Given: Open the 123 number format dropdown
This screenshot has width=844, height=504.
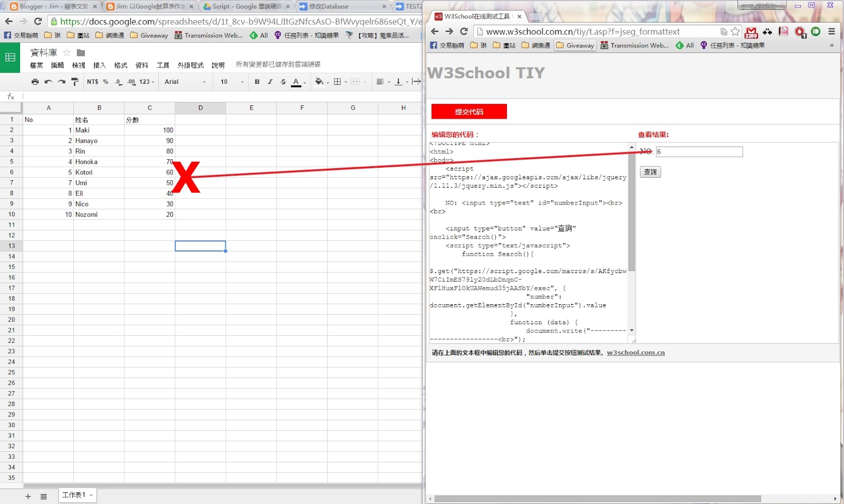Looking at the screenshot, I should pos(147,82).
